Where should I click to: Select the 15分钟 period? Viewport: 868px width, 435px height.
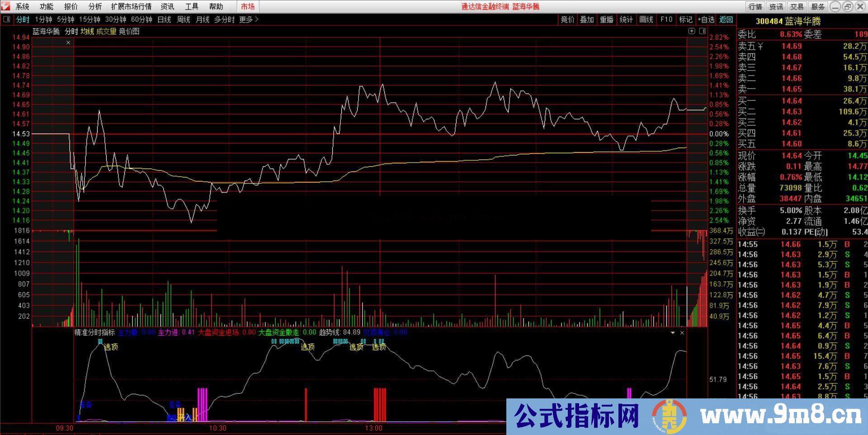[x=90, y=19]
